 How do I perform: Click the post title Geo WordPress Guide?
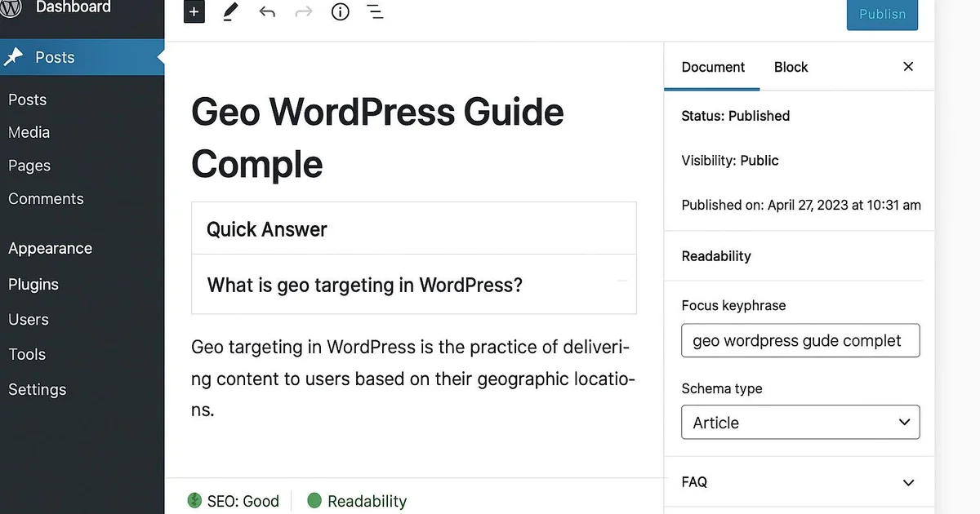click(377, 138)
